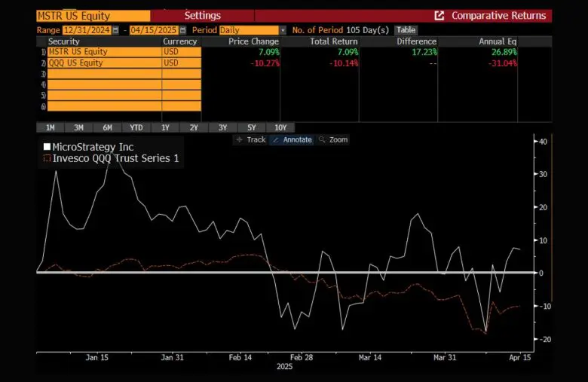Select the 2Y range tab

[194, 127]
